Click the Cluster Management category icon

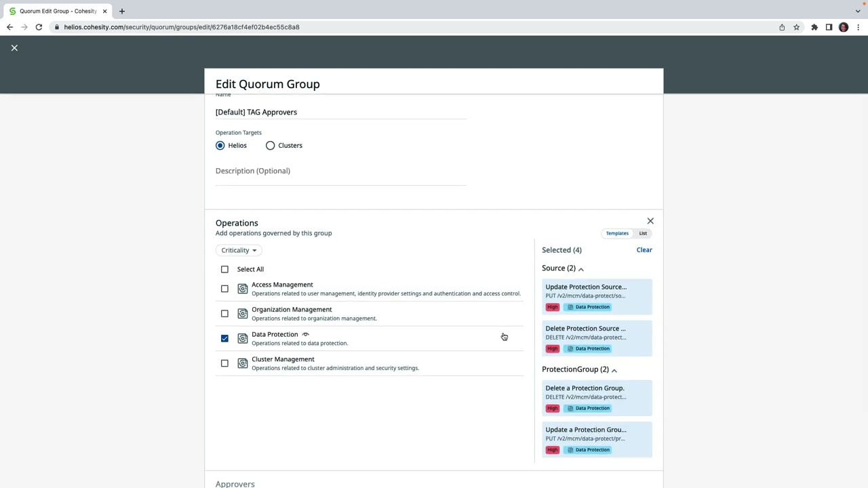(x=243, y=363)
